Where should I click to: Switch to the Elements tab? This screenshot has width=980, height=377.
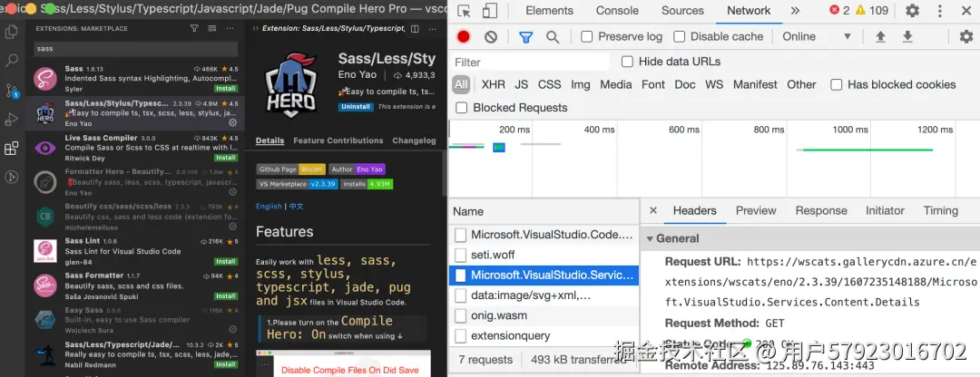[549, 11]
